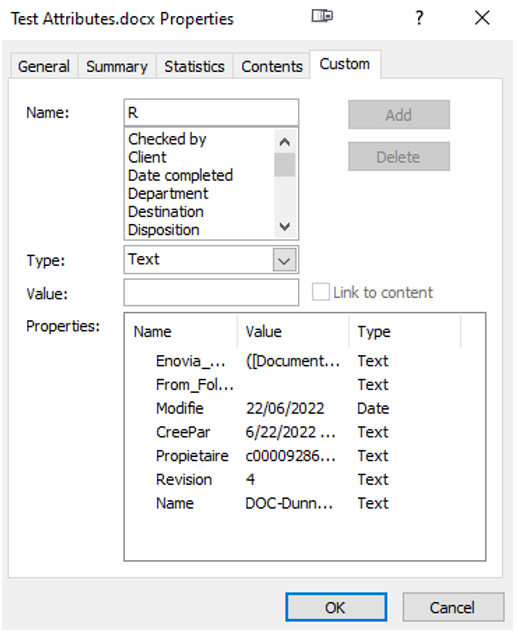
Task: Close the Properties dialog window
Action: pos(482,18)
